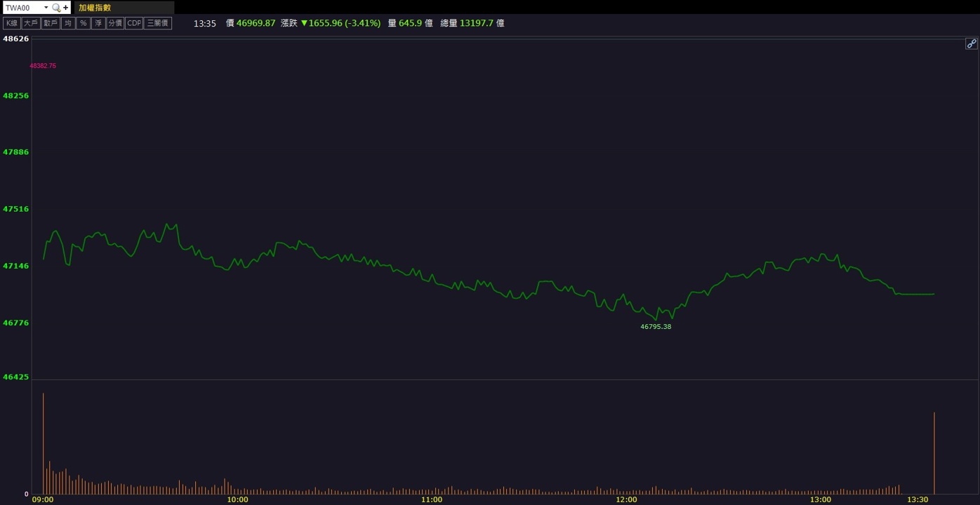The width and height of the screenshot is (980, 505).
Task: Toggle the % percentage scale button
Action: point(84,23)
